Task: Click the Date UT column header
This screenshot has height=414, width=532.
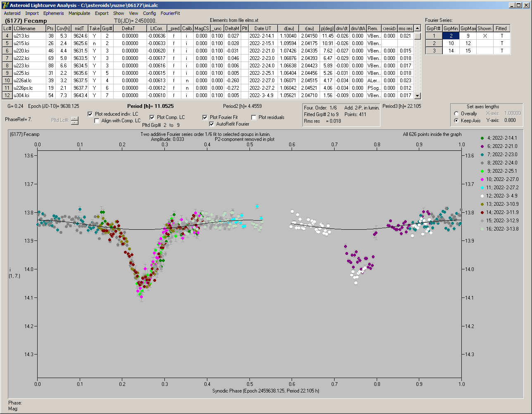Action: pyautogui.click(x=263, y=29)
